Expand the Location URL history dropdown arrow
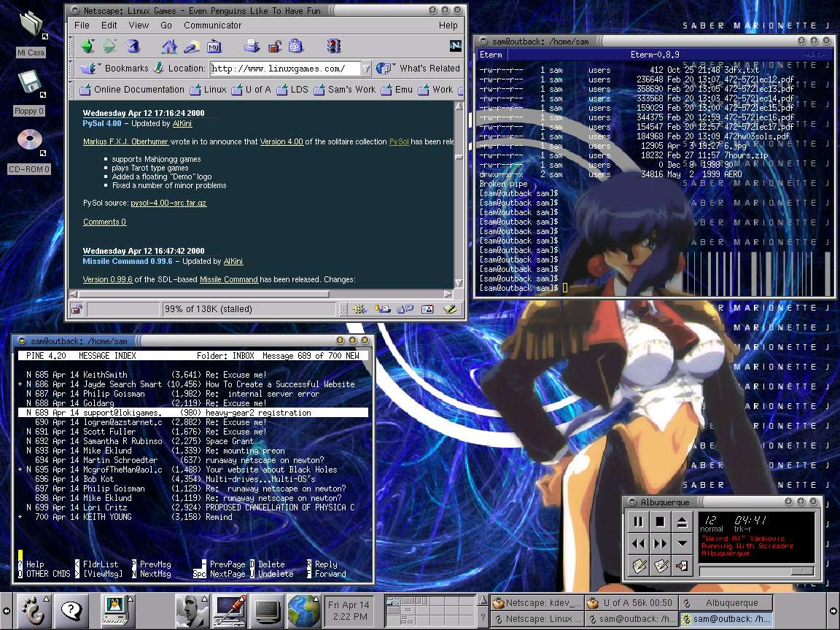840x630 pixels. (x=366, y=69)
